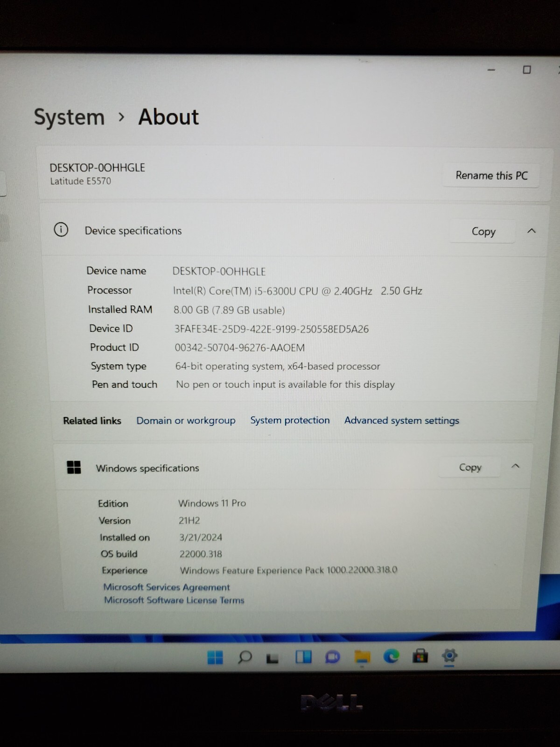This screenshot has height=747, width=560.
Task: Open Microsoft Services Agreement link
Action: (167, 587)
